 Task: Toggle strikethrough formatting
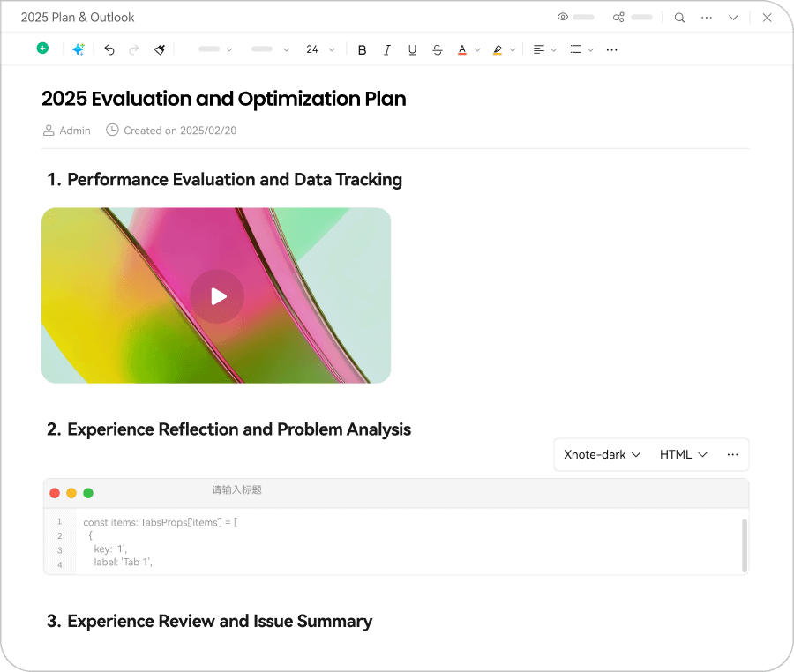[438, 50]
